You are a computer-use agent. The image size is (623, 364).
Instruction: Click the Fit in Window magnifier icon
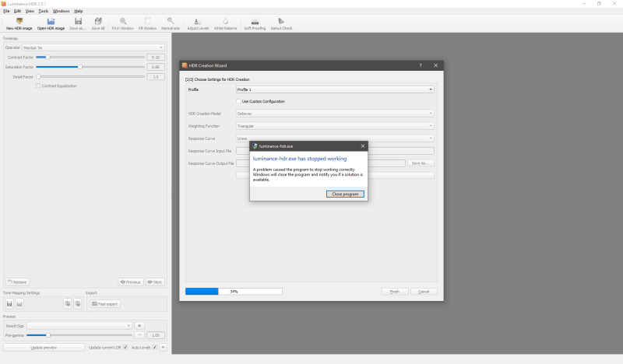tap(123, 21)
